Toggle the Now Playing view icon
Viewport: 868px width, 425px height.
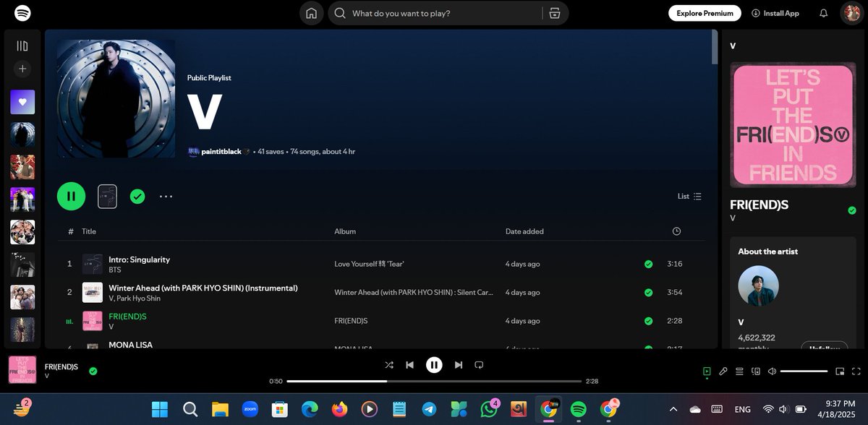coord(706,372)
